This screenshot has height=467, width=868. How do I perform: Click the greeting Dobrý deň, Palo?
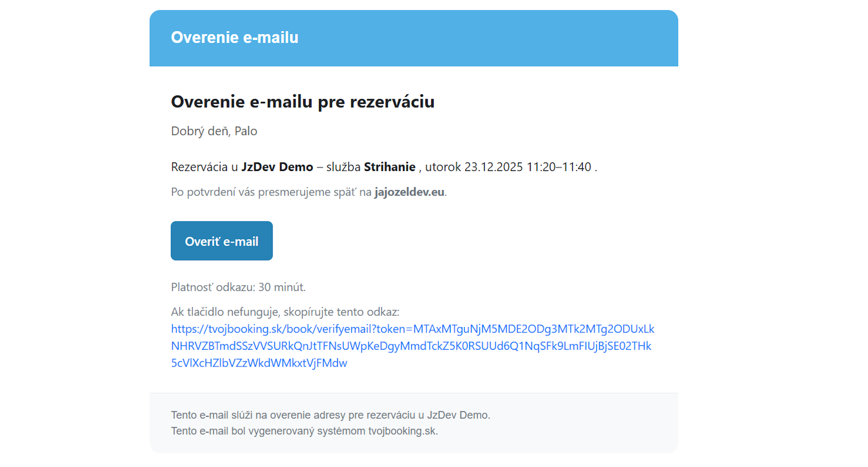point(214,131)
